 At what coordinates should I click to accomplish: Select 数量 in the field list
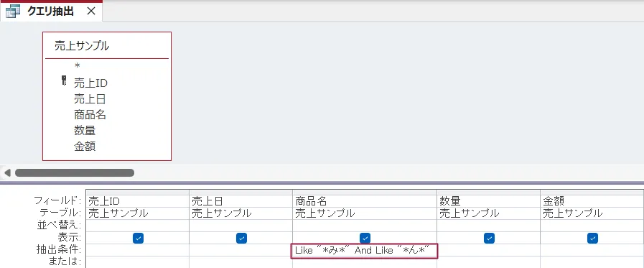pos(85,130)
